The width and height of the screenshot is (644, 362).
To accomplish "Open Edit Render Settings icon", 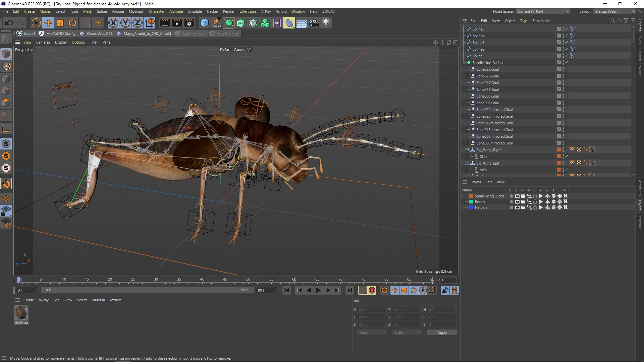I will (x=190, y=23).
